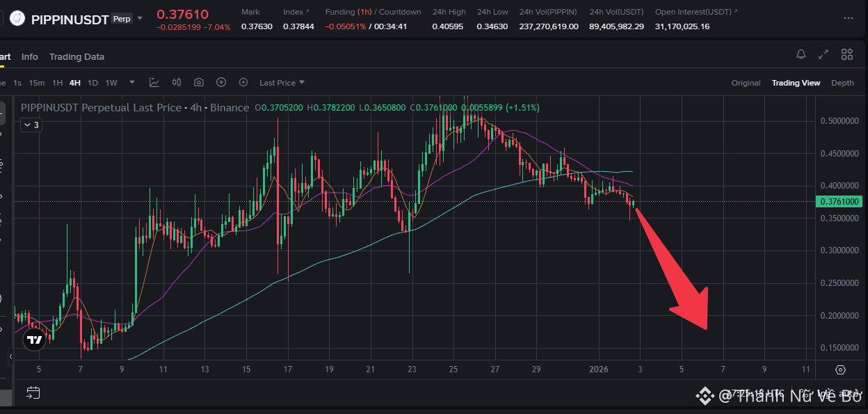The image size is (868, 414).
Task: Open the hexagon chart settings in toolbar
Action: (x=243, y=82)
